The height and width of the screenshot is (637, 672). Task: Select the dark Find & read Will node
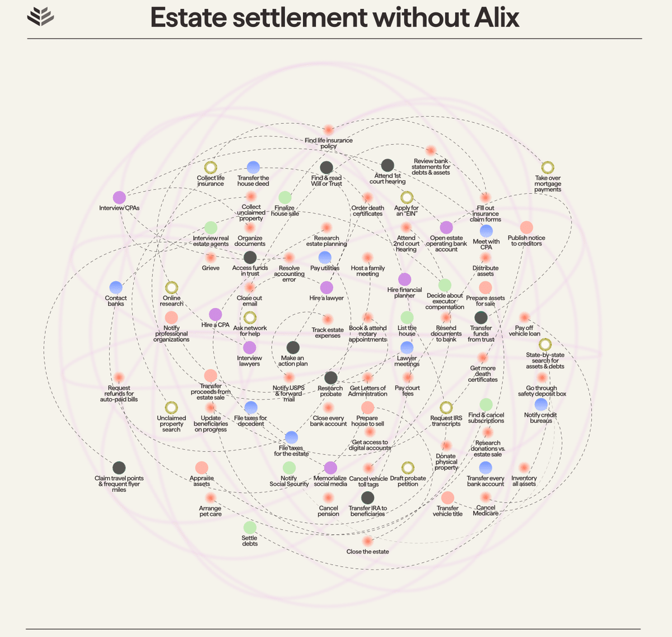(x=326, y=168)
